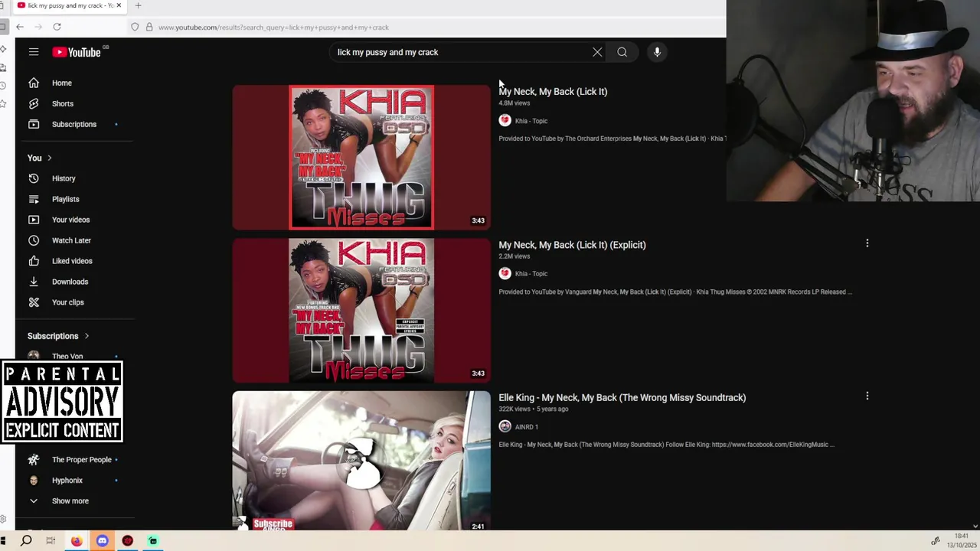Viewport: 980px width, 551px height.
Task: Open Hyphonix subscription channel
Action: (67, 481)
